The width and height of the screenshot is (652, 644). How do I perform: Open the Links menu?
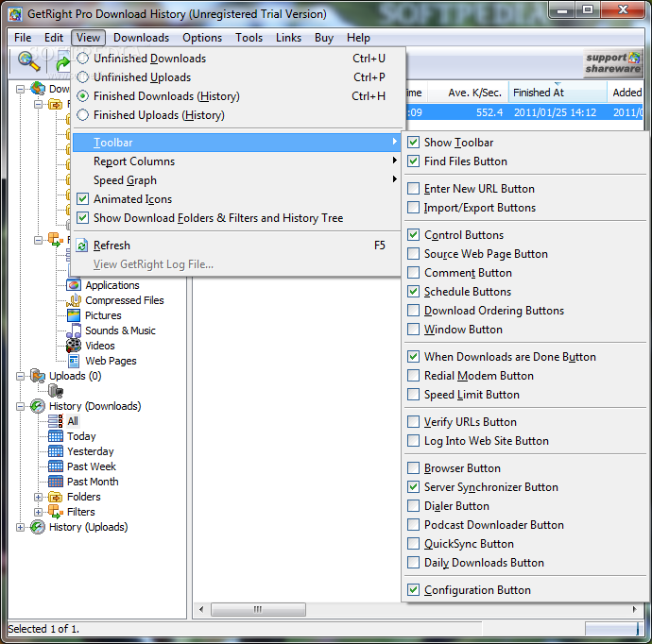[x=288, y=38]
